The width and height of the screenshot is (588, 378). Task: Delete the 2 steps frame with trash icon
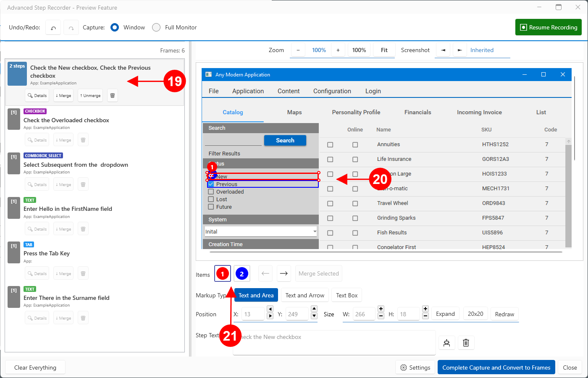click(112, 95)
